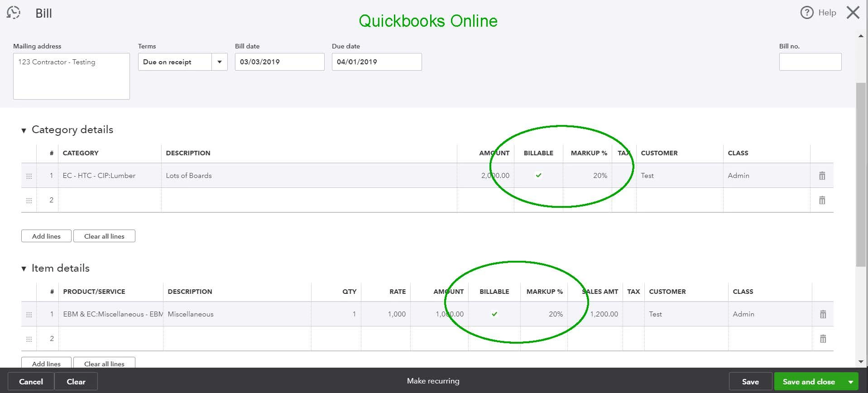Select Class Admin on Miscellaneous item line
Screen dimensions: 868x393
pos(770,314)
